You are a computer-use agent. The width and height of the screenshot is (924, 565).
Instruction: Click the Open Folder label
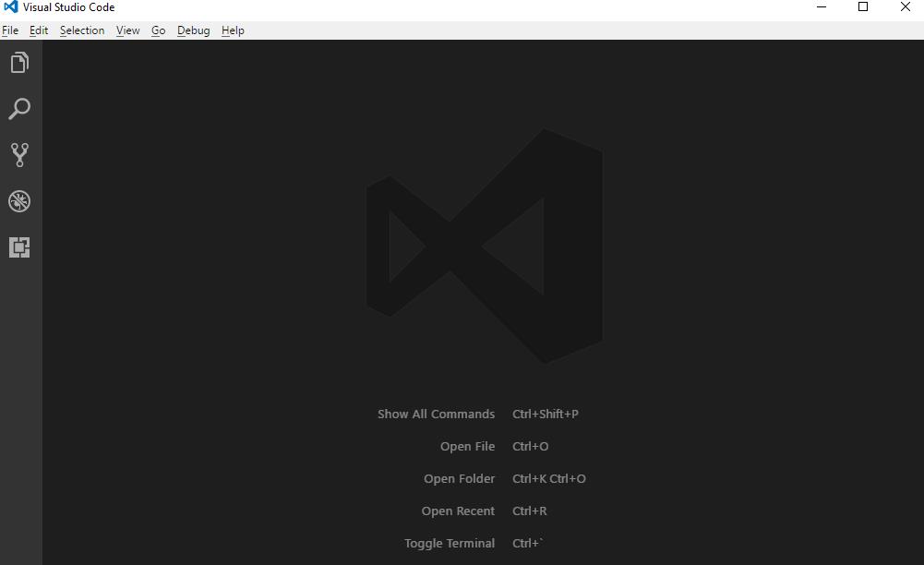[x=459, y=479]
